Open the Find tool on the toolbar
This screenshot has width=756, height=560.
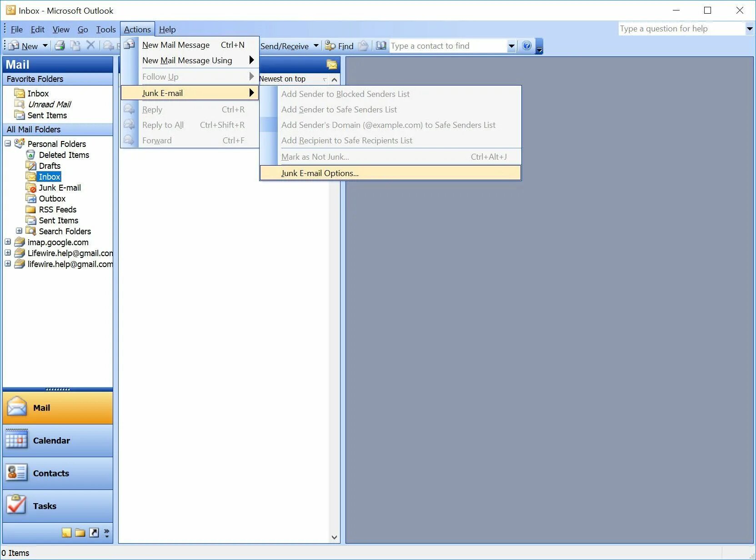point(340,45)
